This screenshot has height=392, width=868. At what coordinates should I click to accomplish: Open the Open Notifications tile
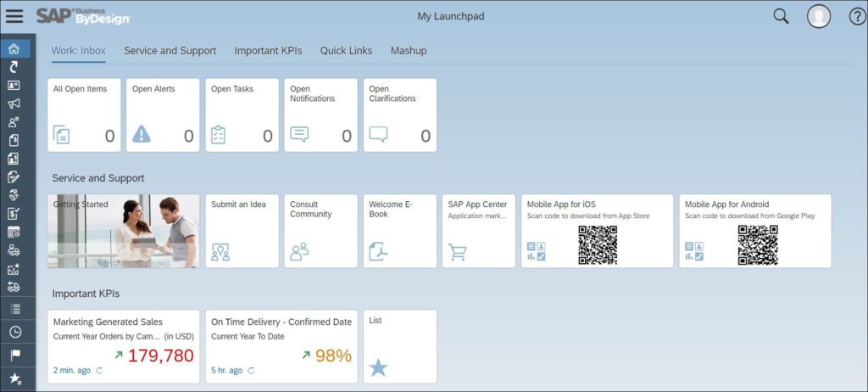point(321,115)
